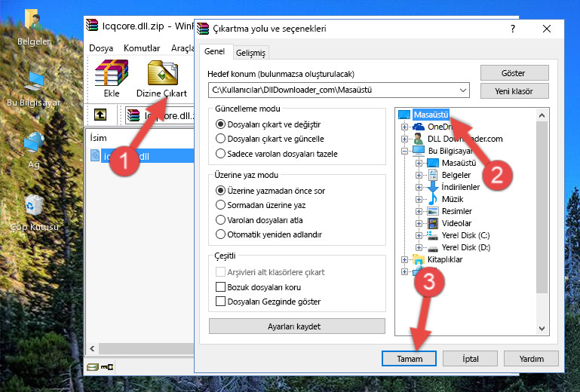Image resolution: width=580 pixels, height=392 pixels.
Task: Switch to the Genel tab
Action: coord(214,51)
